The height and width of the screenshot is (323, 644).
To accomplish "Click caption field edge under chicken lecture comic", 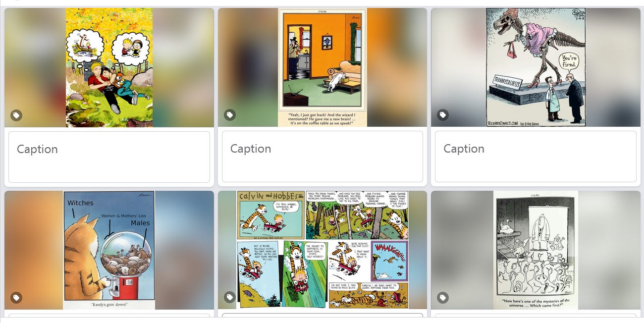I will [x=536, y=315].
